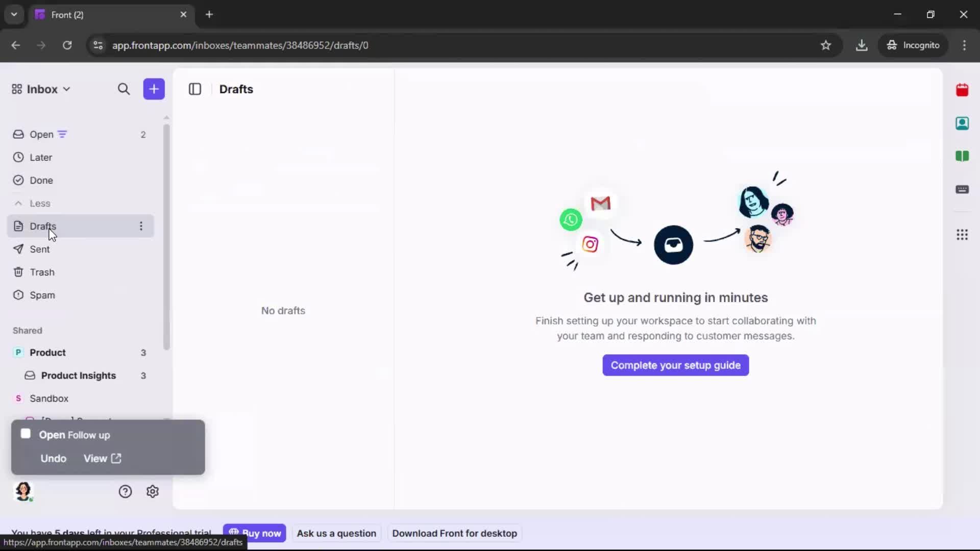Start a new conversation with the plus button
Screen dimensions: 980x551
pyautogui.click(x=154, y=89)
